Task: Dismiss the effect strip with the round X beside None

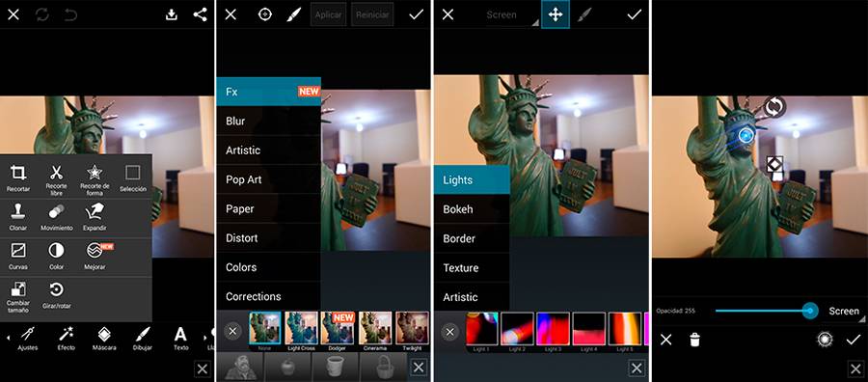Action: click(x=232, y=332)
